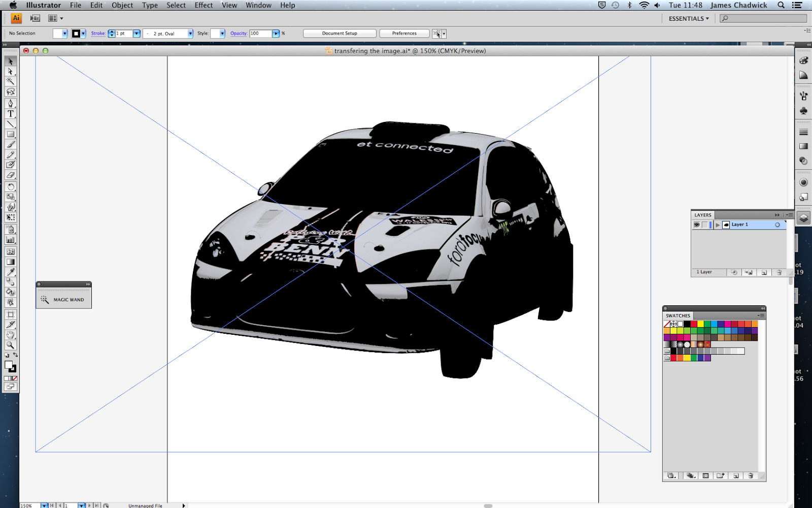The width and height of the screenshot is (812, 508).
Task: Select the Eyedropper tool
Action: (x=10, y=272)
